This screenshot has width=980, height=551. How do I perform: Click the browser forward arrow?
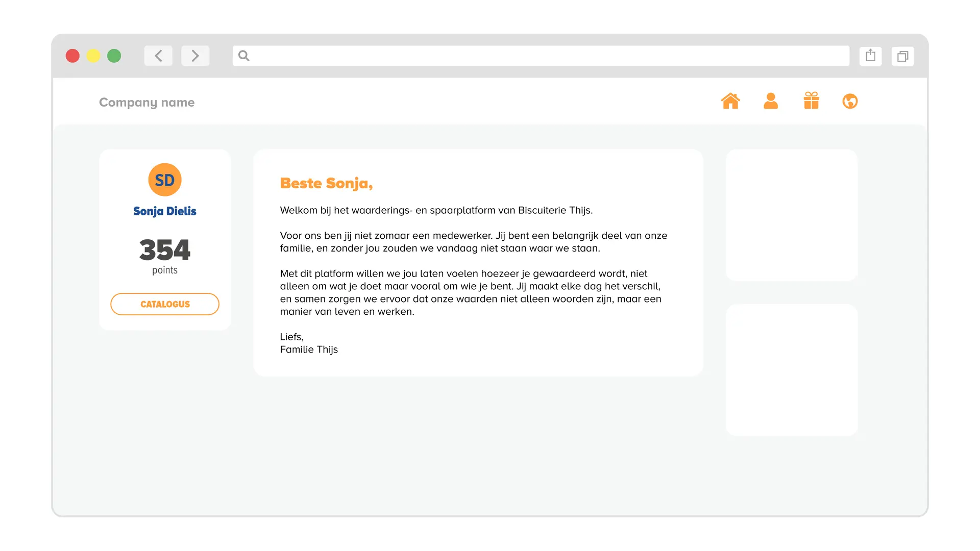pyautogui.click(x=195, y=56)
